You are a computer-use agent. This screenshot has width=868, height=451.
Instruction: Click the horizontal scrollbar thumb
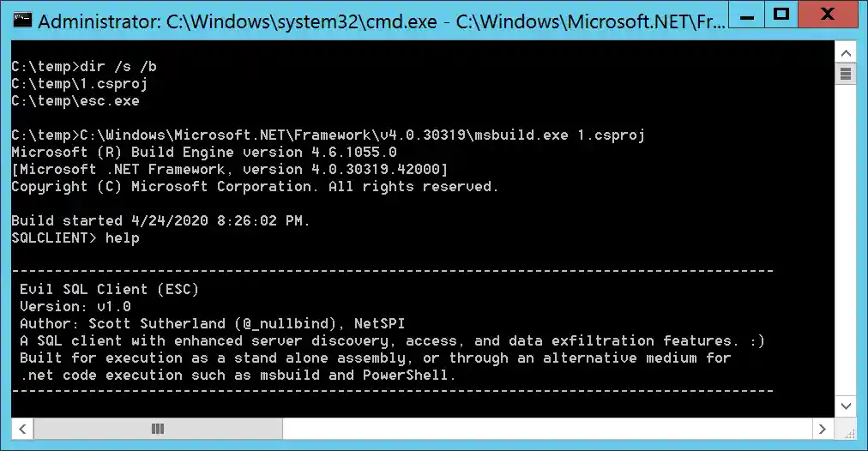[x=158, y=428]
